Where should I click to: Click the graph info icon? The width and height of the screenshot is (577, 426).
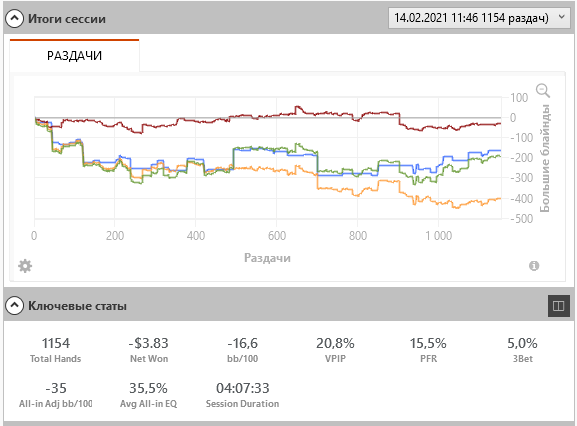[534, 266]
